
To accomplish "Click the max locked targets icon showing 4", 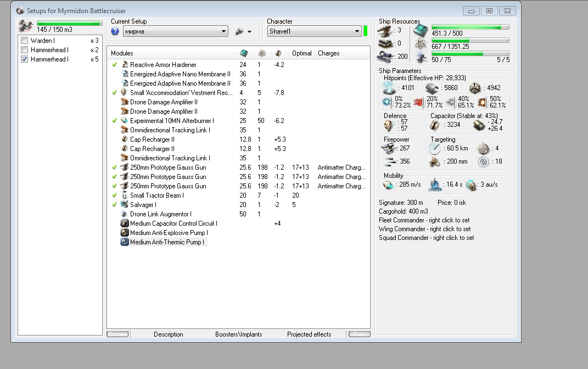I will [483, 149].
